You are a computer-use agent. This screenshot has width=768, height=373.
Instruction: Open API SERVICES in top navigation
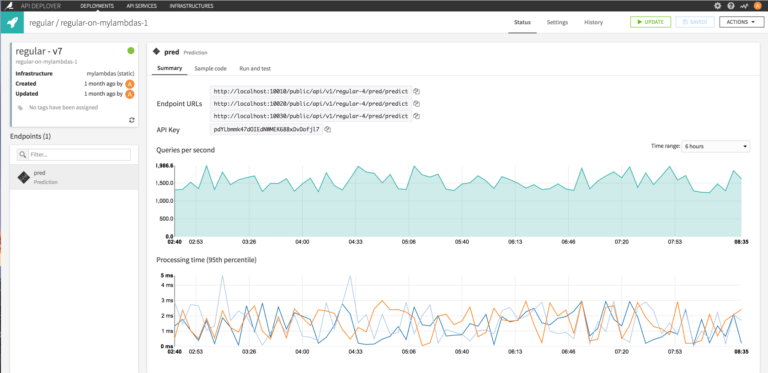(142, 6)
